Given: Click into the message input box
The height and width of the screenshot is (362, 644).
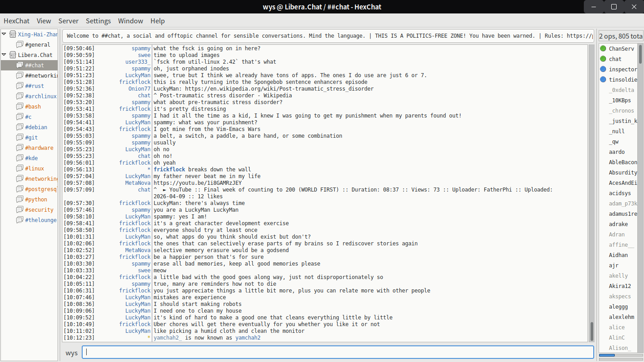Looking at the screenshot, I should [337, 352].
